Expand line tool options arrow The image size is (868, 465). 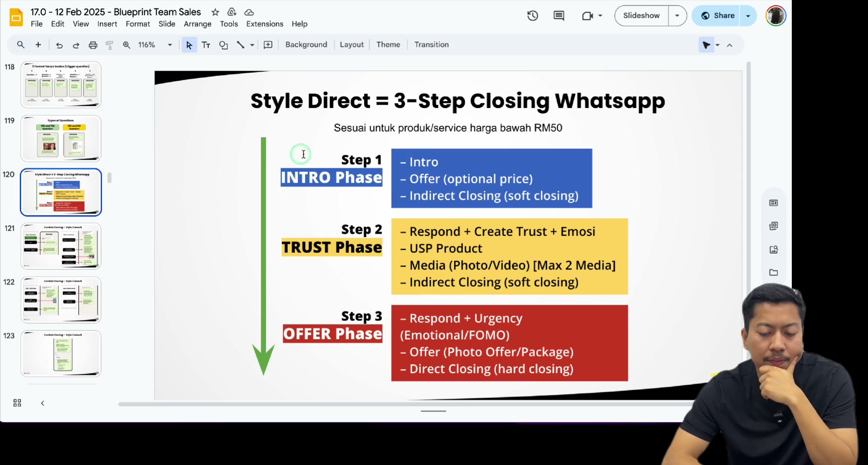tap(252, 45)
